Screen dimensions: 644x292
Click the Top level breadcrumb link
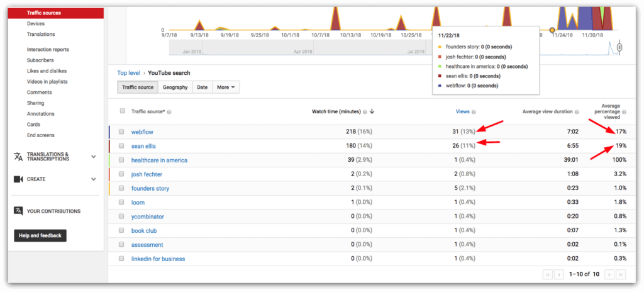(x=128, y=73)
